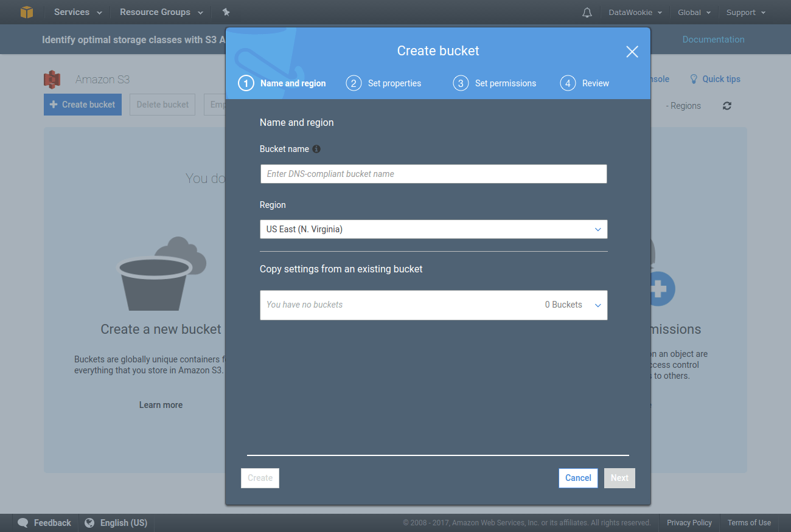Open the Region dropdown
791x532 pixels.
[433, 229]
